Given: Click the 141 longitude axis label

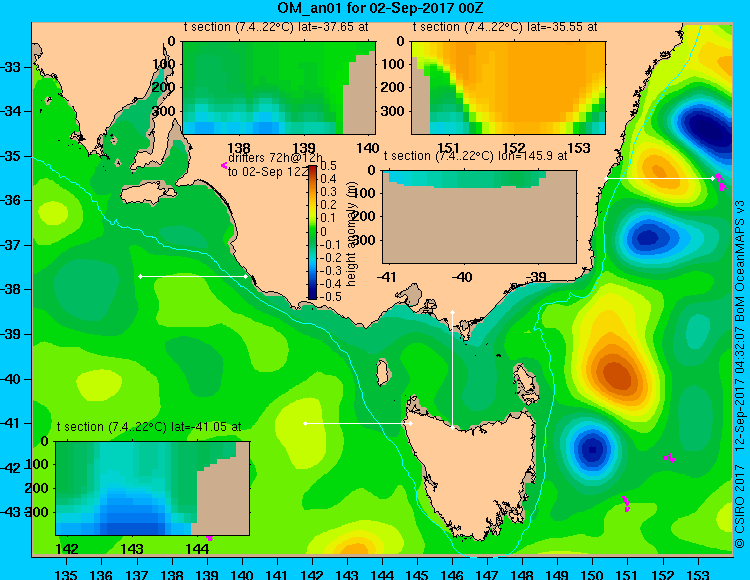Looking at the screenshot, I should click(x=276, y=574).
